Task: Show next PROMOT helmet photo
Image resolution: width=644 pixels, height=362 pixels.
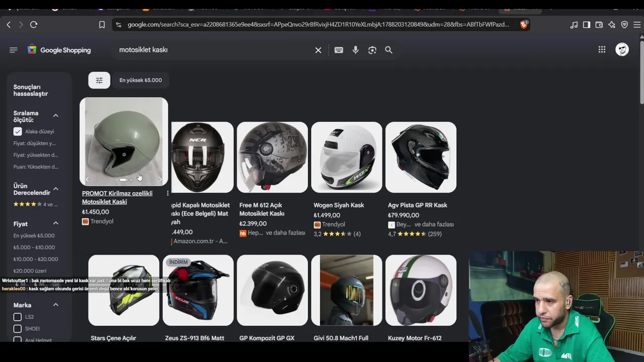Action: pos(160,179)
